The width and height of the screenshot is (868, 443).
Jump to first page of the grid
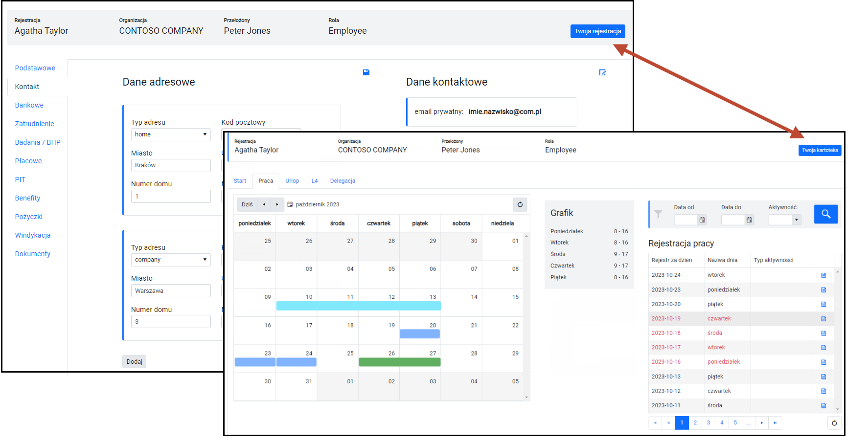coord(655,423)
